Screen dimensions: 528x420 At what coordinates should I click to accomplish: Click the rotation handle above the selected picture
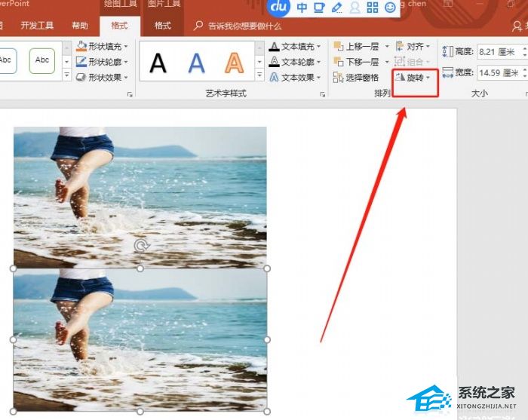[x=140, y=246]
